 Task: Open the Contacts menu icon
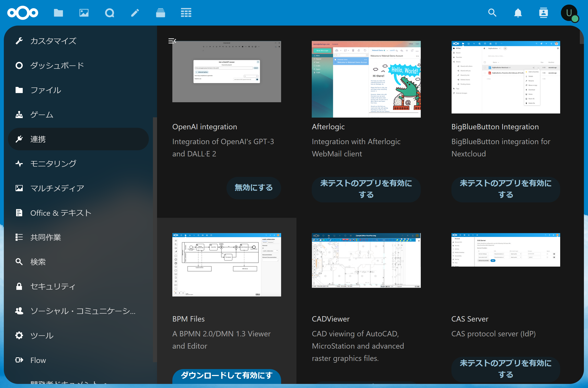click(543, 13)
